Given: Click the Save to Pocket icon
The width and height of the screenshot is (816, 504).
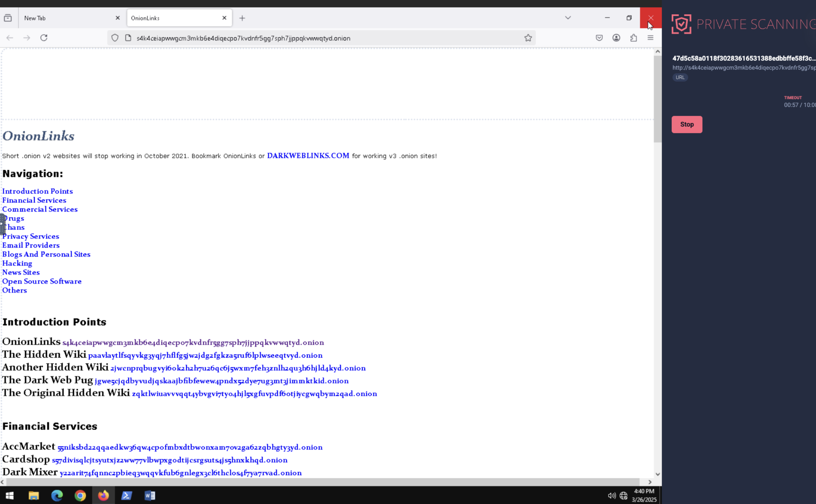Looking at the screenshot, I should [599, 38].
